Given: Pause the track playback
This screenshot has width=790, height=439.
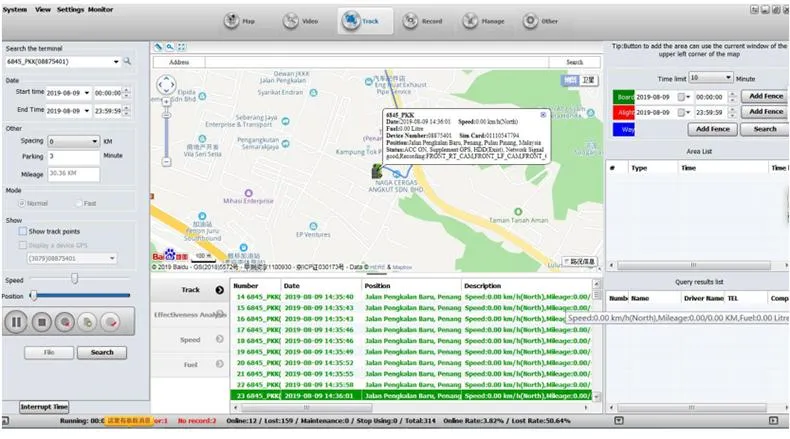Looking at the screenshot, I should [17, 322].
